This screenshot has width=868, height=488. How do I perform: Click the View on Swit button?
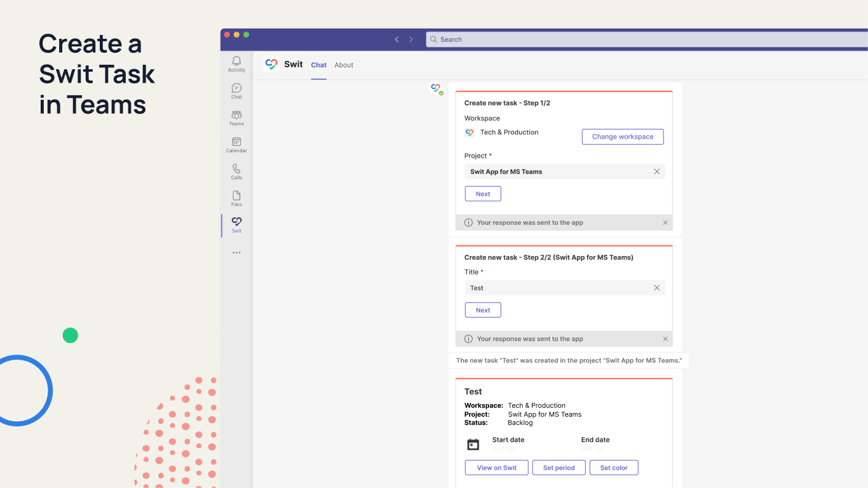[497, 468]
